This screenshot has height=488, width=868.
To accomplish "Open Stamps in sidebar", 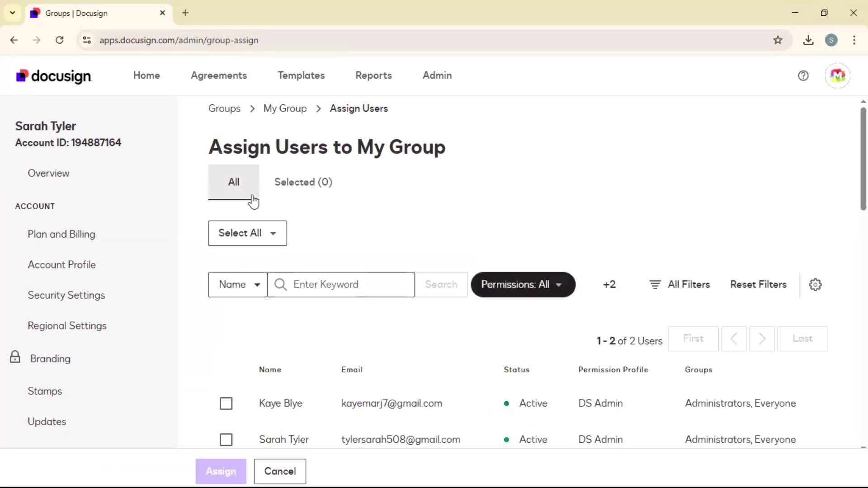I will (x=45, y=391).
